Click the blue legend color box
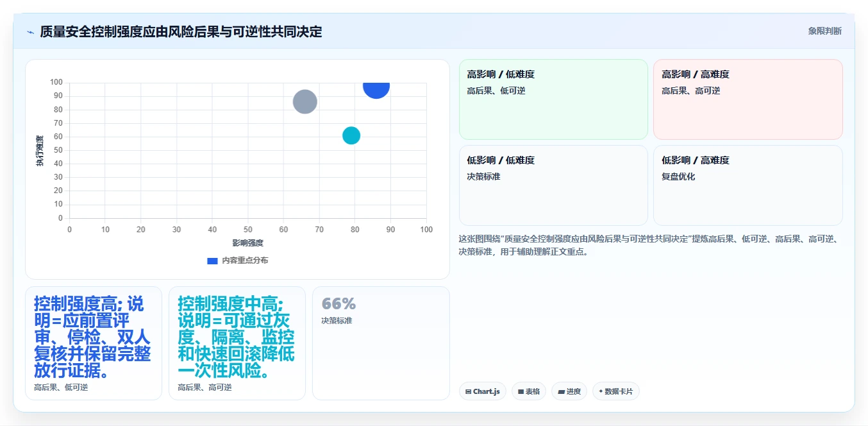This screenshot has height=426, width=868. pyautogui.click(x=212, y=260)
